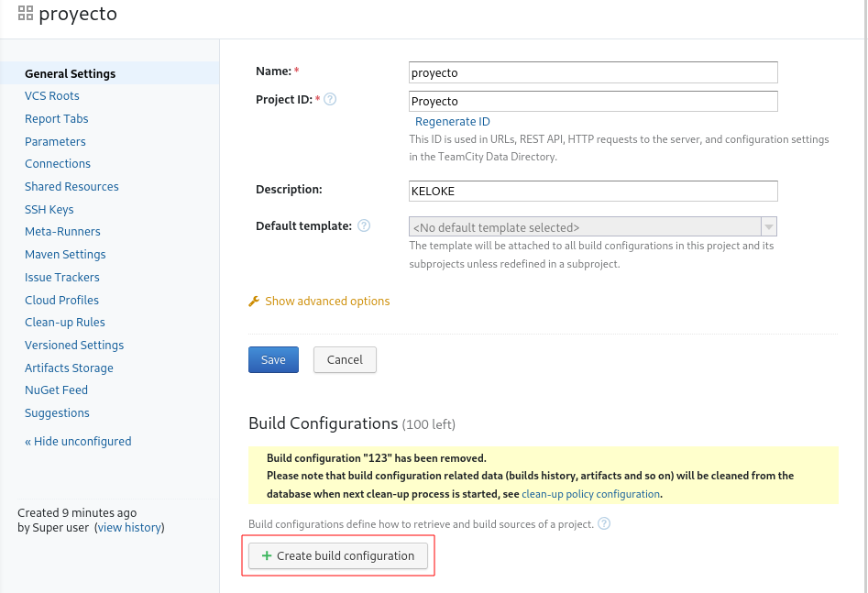Click the Hide unconfigured link

pos(78,441)
